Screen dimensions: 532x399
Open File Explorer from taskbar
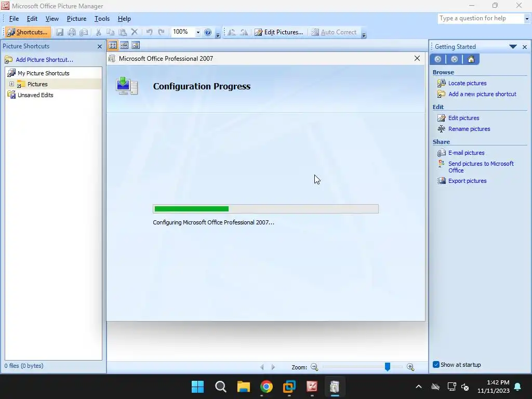tap(243, 387)
